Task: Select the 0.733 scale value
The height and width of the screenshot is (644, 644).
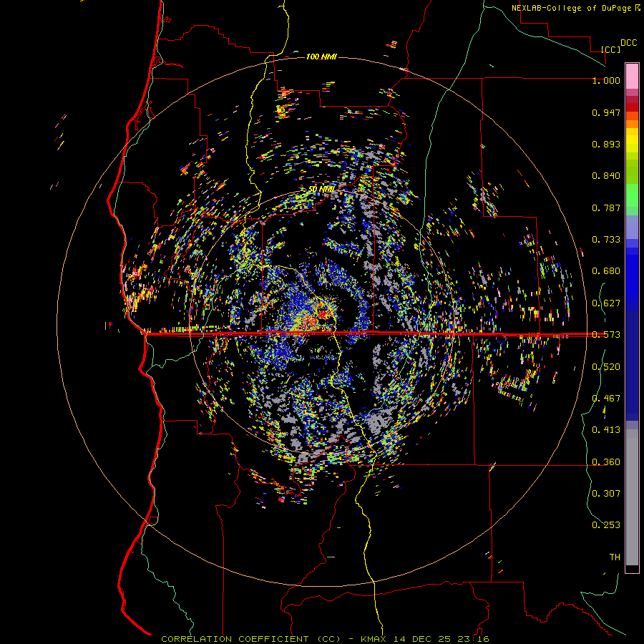Action: 606,240
